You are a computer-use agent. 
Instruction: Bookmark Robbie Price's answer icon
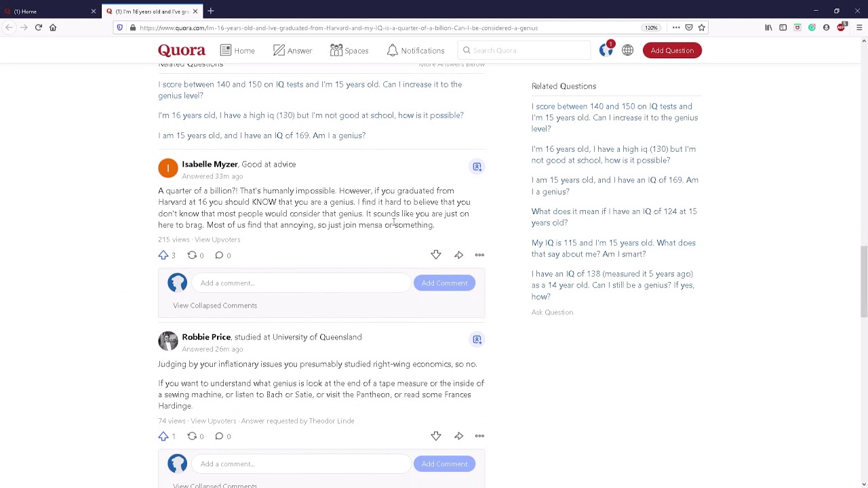pos(477,339)
